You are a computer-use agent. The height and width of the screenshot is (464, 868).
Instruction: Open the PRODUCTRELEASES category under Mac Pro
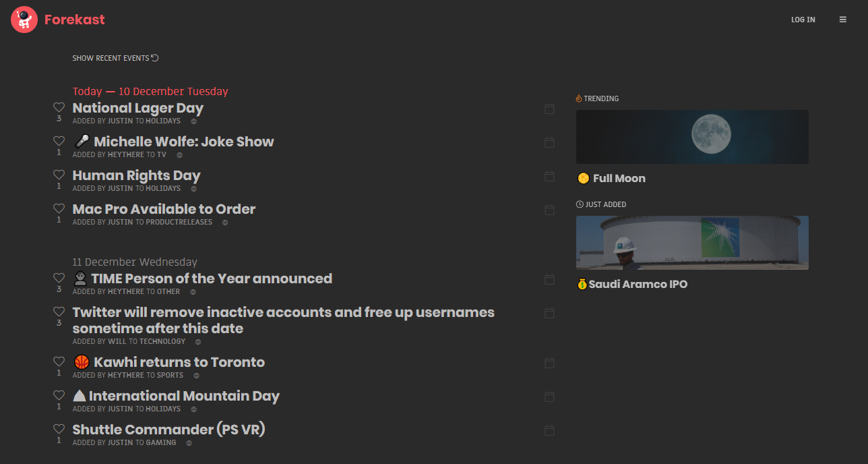[x=179, y=222]
